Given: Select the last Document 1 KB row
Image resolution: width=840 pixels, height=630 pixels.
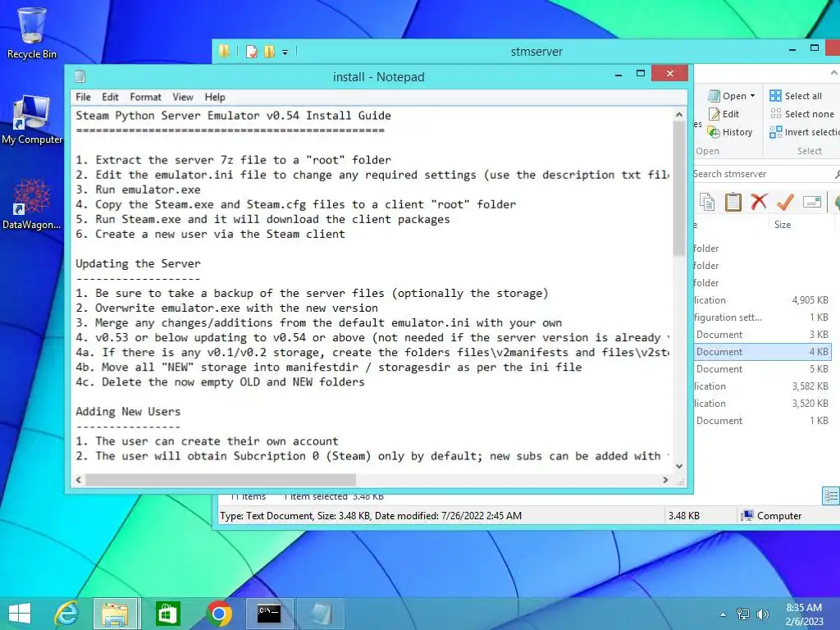Looking at the screenshot, I should tap(763, 421).
